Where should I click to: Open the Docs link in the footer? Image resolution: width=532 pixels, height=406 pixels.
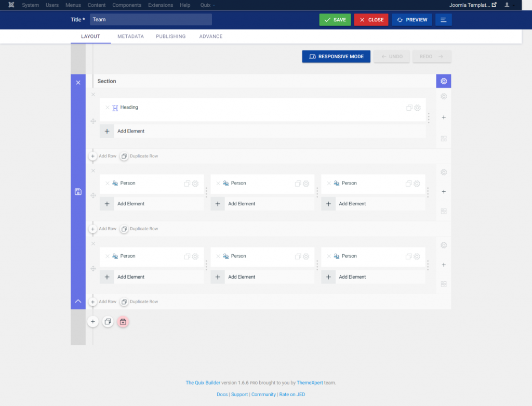222,394
